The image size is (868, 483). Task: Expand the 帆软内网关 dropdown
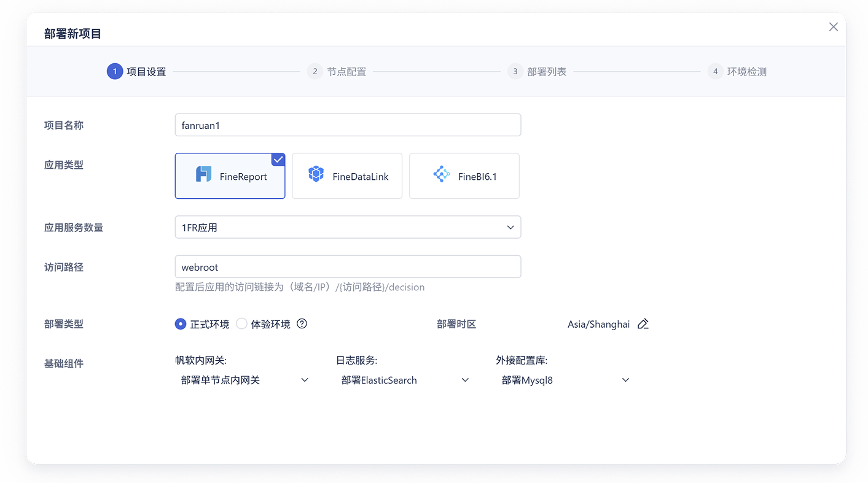[x=244, y=381]
